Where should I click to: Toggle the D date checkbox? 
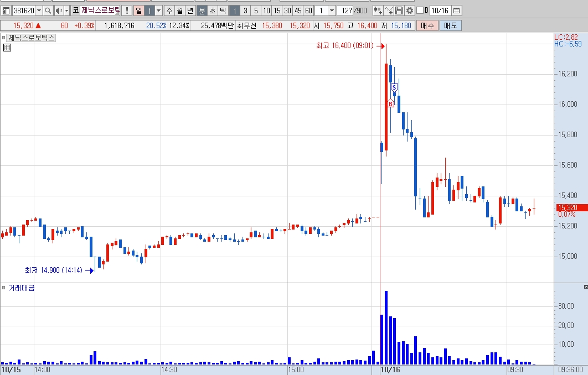(420, 11)
